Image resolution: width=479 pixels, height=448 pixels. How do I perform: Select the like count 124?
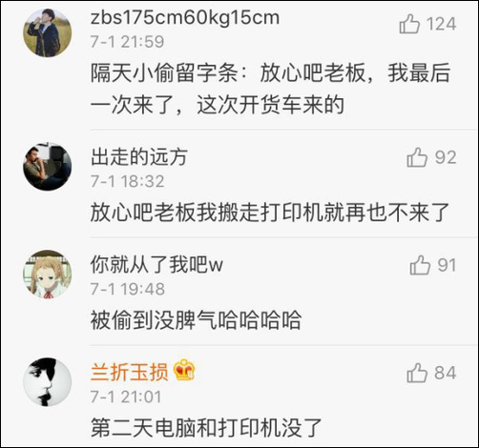(441, 24)
